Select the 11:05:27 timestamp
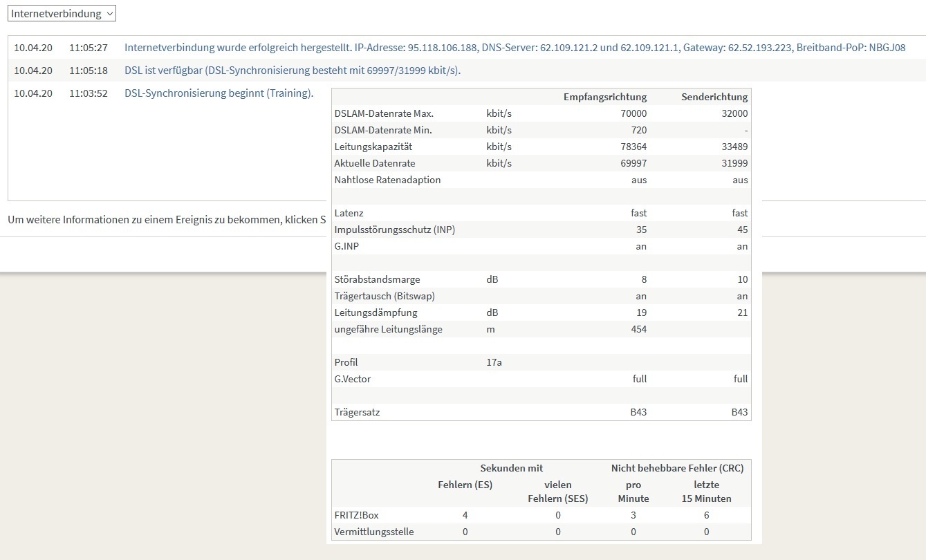The width and height of the screenshot is (926, 560). pos(89,48)
